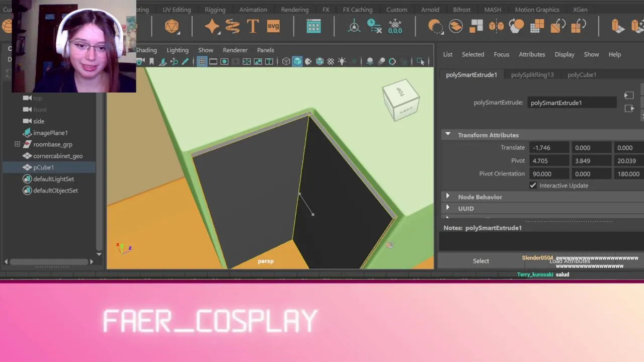Click the go-to-input connection icon beside polySmartExtrude field
Viewport: 644px width, 362px height.
(629, 96)
